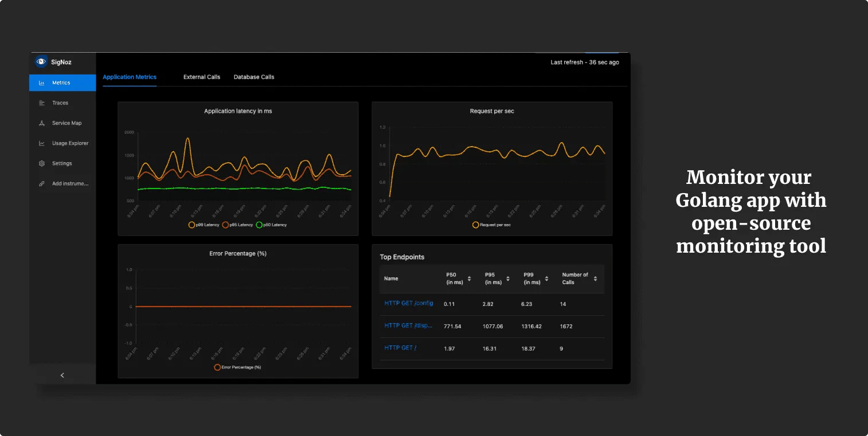Viewport: 868px width, 436px height.
Task: Switch to the External Calls tab
Action: pos(202,76)
